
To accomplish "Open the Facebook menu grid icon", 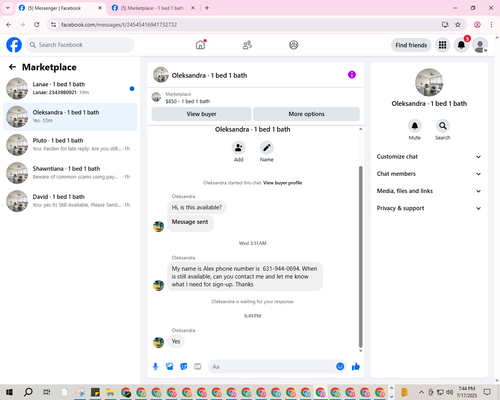I will tap(442, 45).
